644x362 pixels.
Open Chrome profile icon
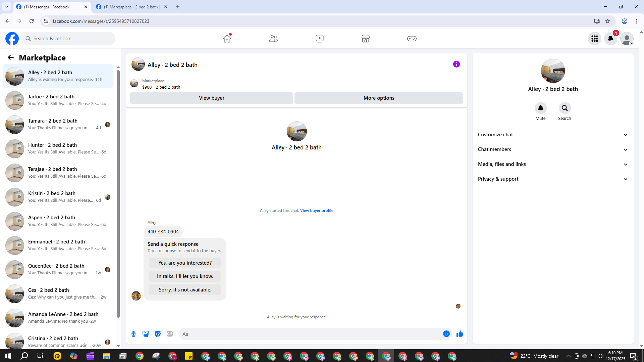pyautogui.click(x=625, y=21)
